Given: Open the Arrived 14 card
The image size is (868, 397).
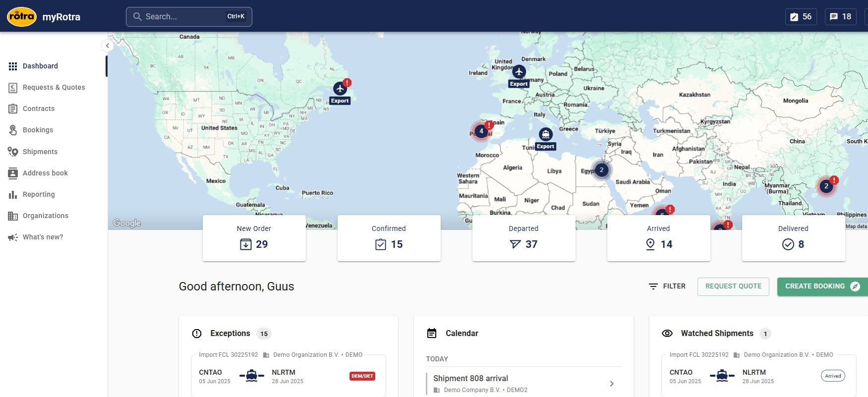Looking at the screenshot, I should coord(659,238).
